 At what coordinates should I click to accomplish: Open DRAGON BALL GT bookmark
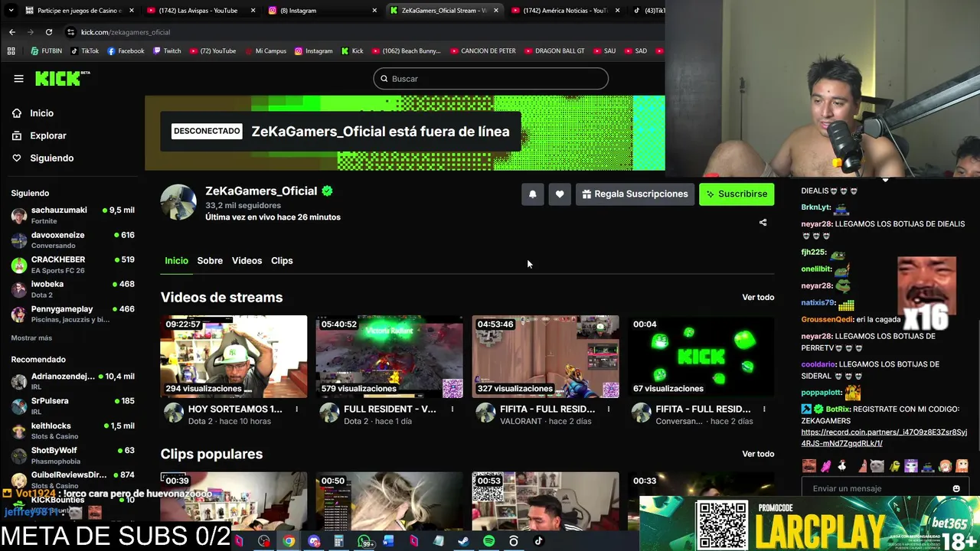click(x=554, y=51)
